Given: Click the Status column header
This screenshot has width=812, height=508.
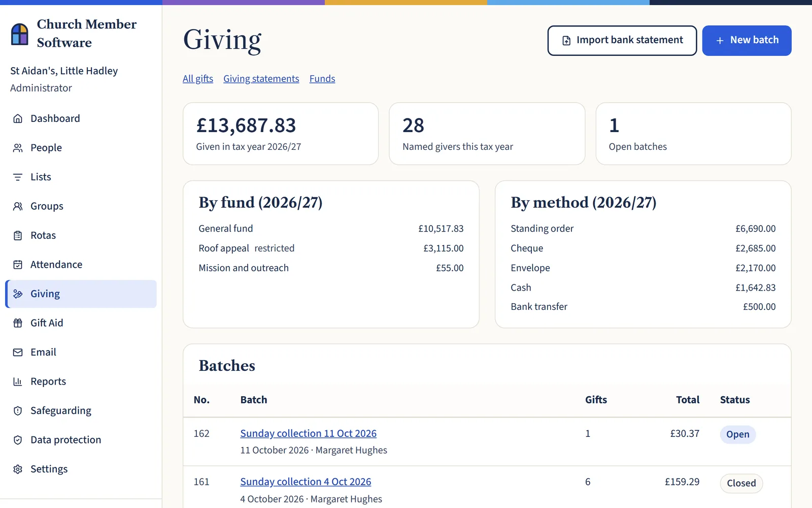Looking at the screenshot, I should pyautogui.click(x=735, y=400).
